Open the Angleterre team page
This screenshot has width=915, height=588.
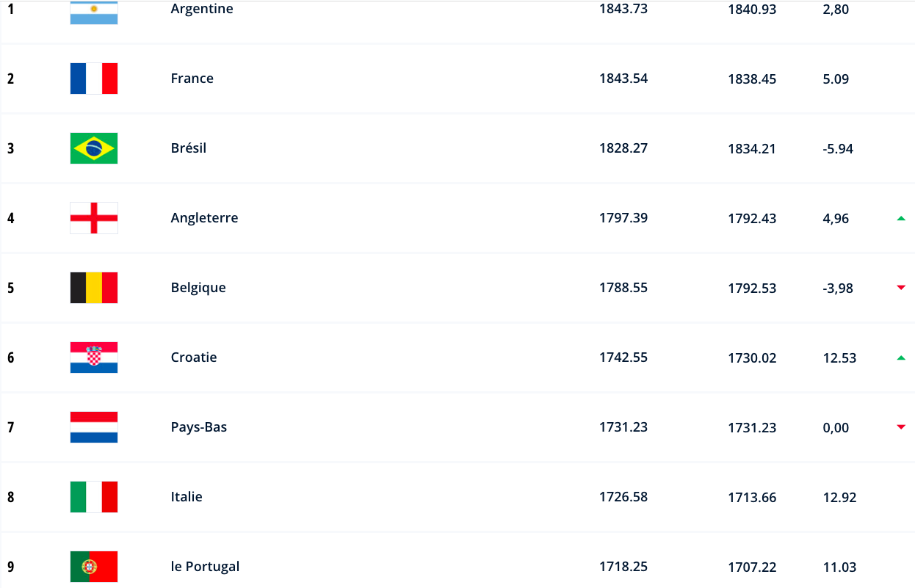pyautogui.click(x=204, y=218)
